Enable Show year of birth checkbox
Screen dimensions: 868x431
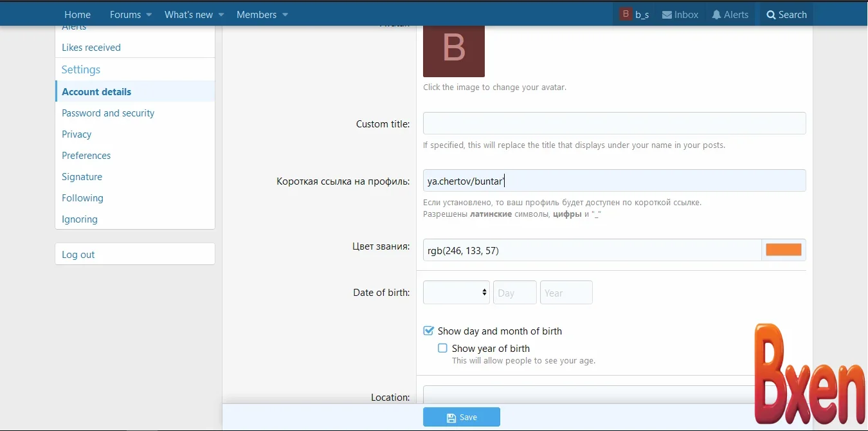click(x=442, y=348)
